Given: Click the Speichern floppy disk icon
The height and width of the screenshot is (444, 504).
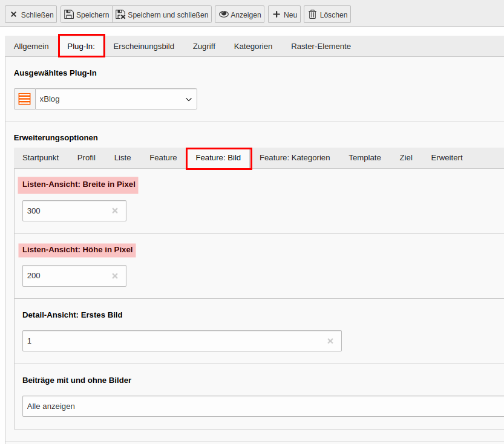Looking at the screenshot, I should click(69, 15).
